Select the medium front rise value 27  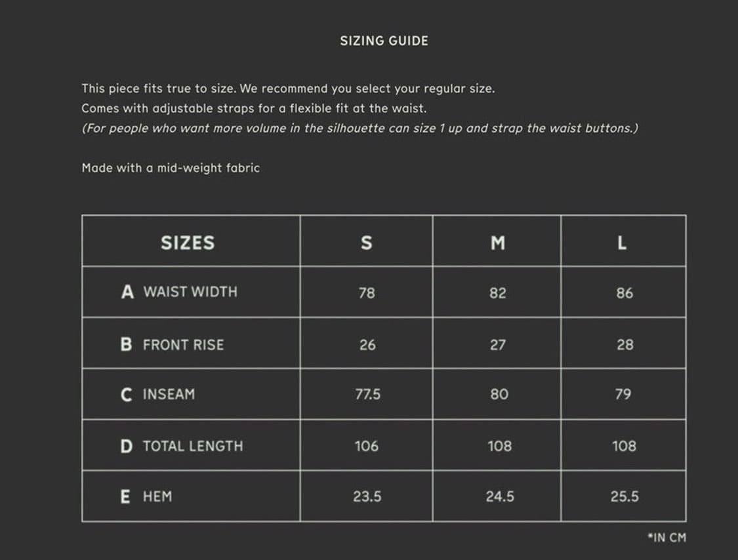(x=498, y=345)
